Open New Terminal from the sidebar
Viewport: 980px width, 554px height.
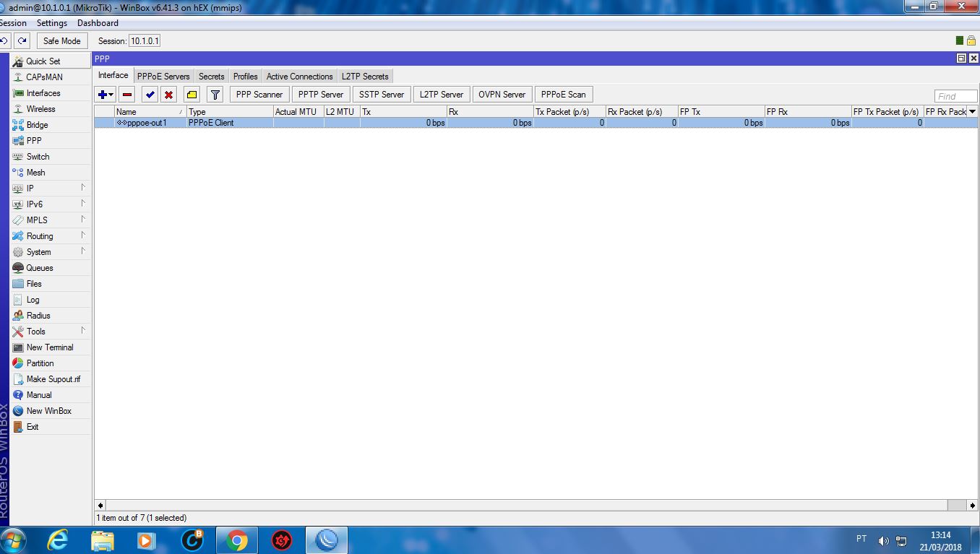click(x=51, y=347)
